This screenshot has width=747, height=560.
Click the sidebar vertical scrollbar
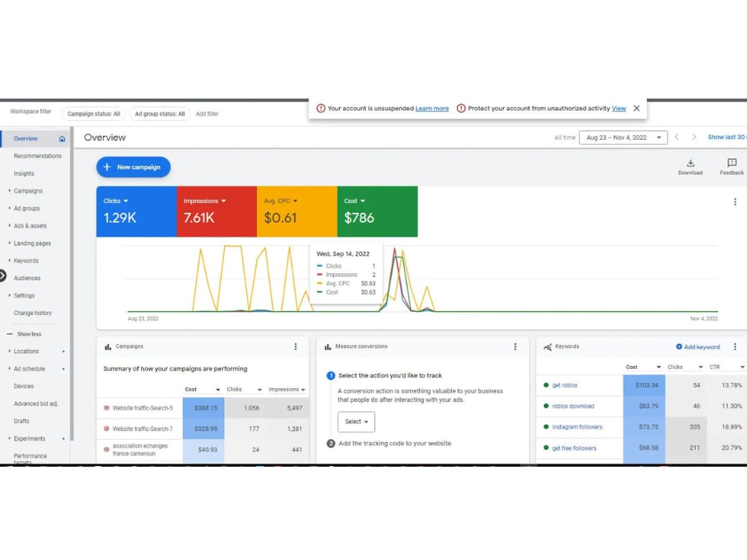72,284
